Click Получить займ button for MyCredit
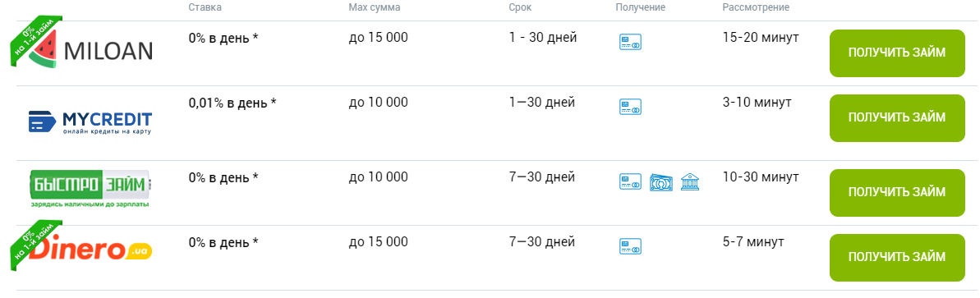The image size is (980, 298). coord(897,118)
